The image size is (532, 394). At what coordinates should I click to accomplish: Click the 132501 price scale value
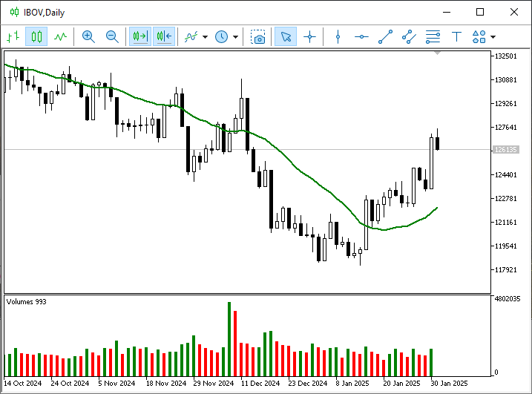point(505,56)
